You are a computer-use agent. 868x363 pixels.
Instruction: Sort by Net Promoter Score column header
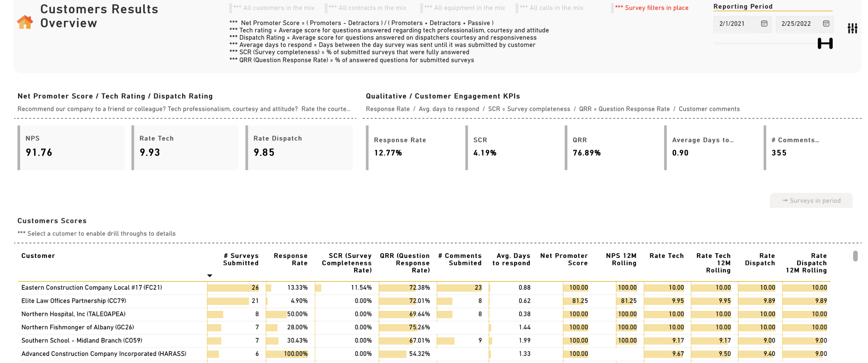point(564,260)
